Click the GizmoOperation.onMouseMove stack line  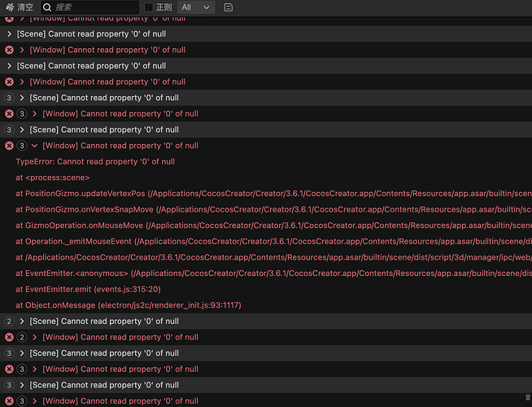(x=273, y=225)
